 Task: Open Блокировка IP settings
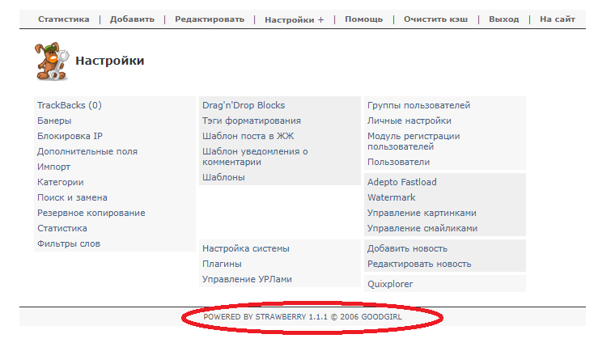point(70,136)
